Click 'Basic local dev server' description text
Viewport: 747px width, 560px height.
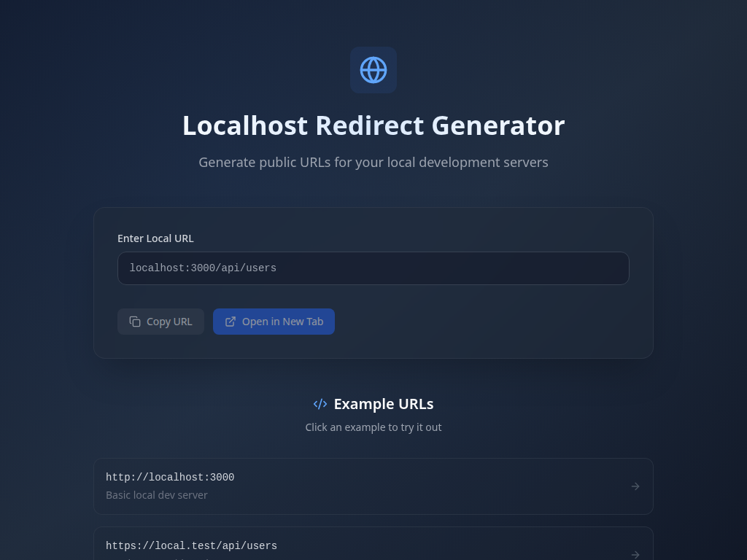[x=157, y=495]
